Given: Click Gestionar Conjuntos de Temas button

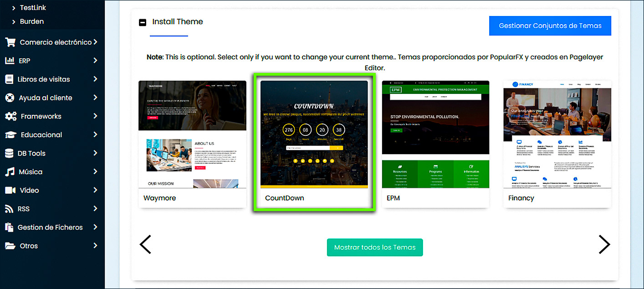Looking at the screenshot, I should [x=550, y=26].
